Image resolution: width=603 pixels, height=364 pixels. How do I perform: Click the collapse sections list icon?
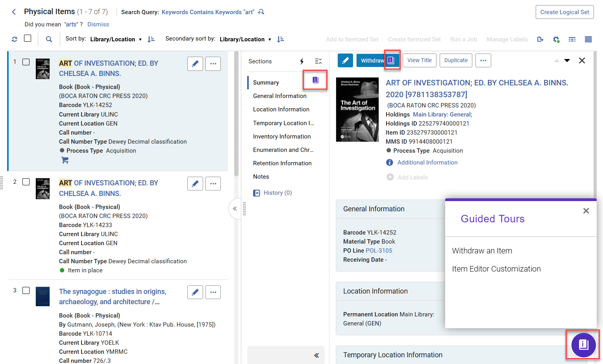coord(318,61)
